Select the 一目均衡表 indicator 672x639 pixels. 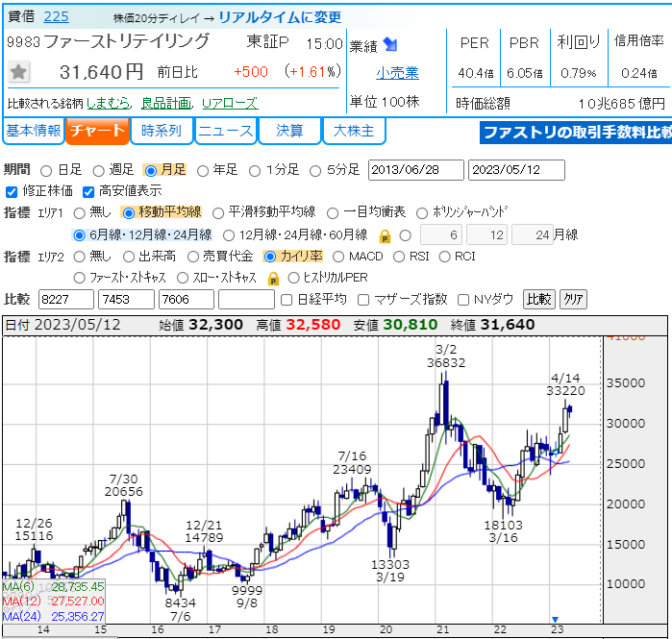(333, 213)
